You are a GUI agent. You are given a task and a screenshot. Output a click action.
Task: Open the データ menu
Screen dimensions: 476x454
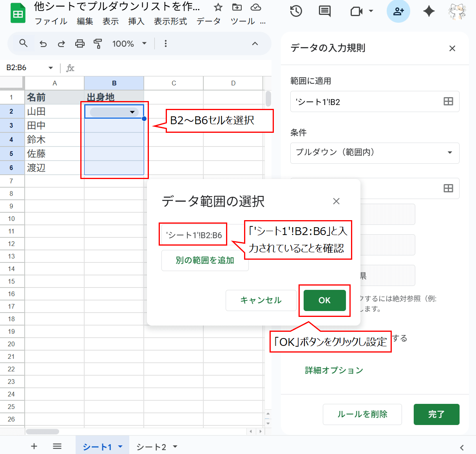click(209, 22)
